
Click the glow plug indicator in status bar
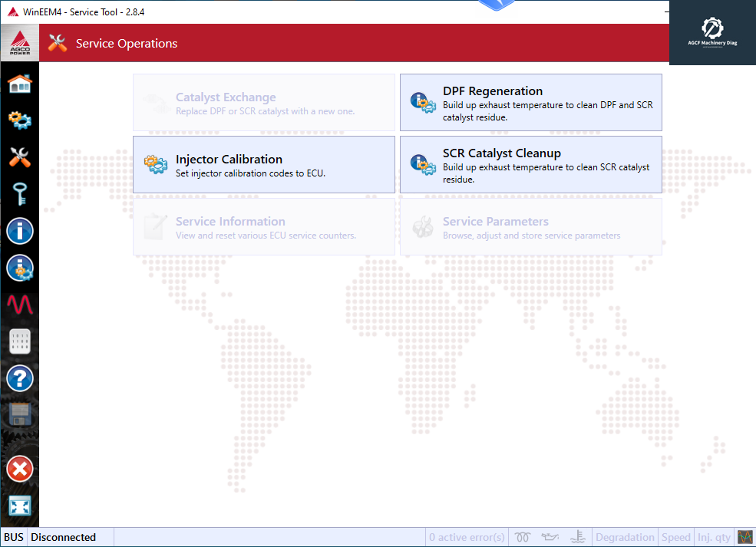pyautogui.click(x=523, y=537)
